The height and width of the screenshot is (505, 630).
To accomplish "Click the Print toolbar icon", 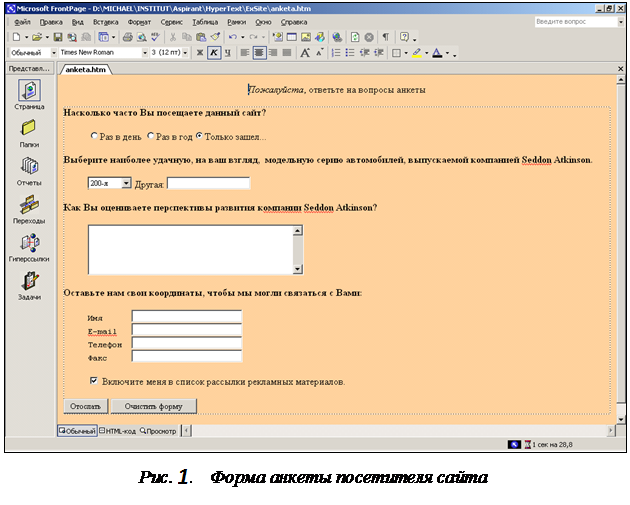I will tap(128, 37).
